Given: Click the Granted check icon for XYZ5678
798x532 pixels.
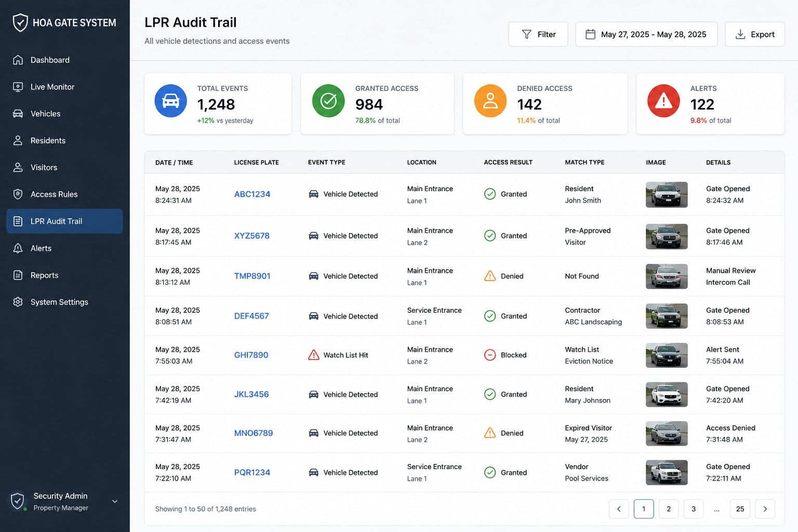Looking at the screenshot, I should tap(490, 236).
